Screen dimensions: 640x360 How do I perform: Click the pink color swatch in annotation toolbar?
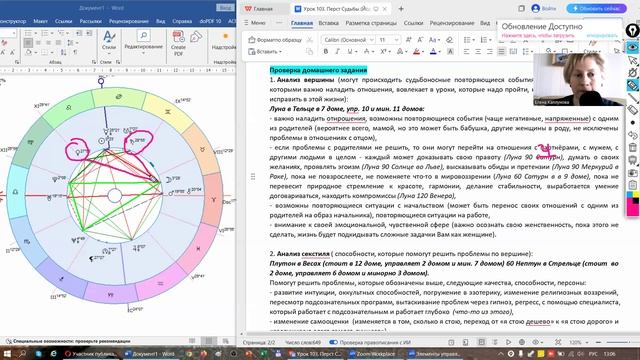(632, 209)
